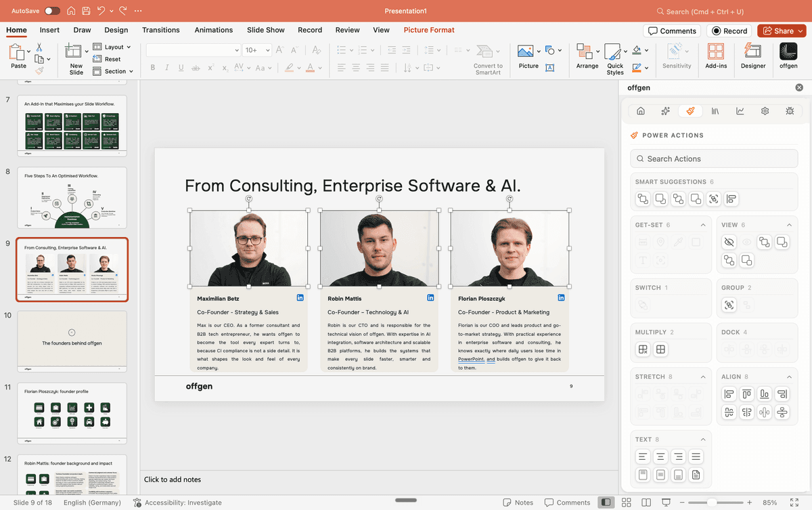
Task: Click Accessibility: Investigate in status bar
Action: 178,503
